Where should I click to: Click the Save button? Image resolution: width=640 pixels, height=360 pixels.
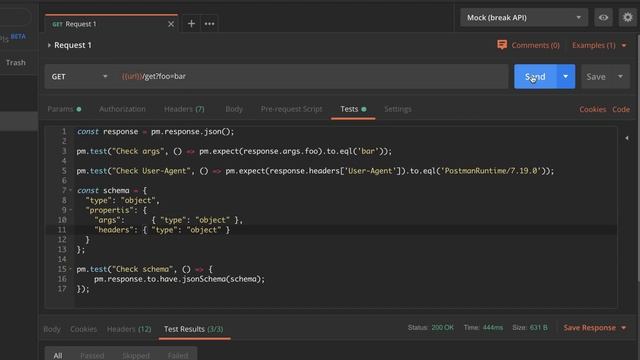[596, 76]
